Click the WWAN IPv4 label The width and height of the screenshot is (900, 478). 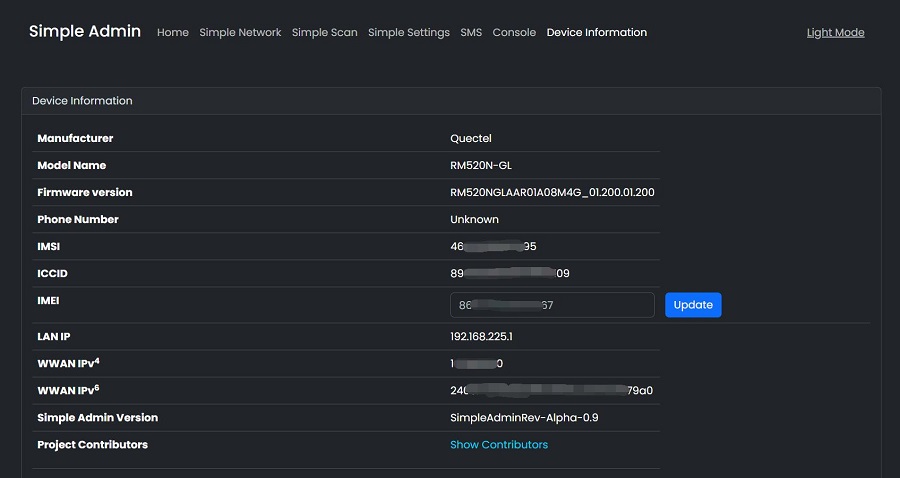click(x=68, y=363)
